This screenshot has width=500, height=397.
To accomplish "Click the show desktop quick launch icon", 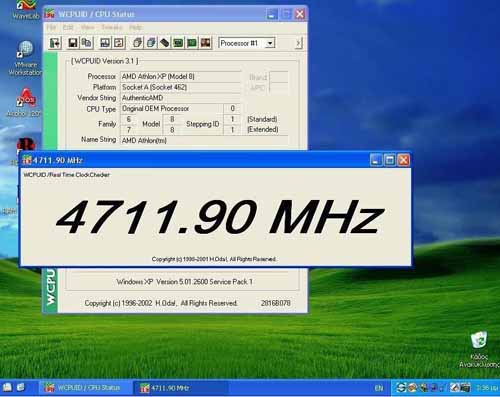I will [x=7, y=387].
